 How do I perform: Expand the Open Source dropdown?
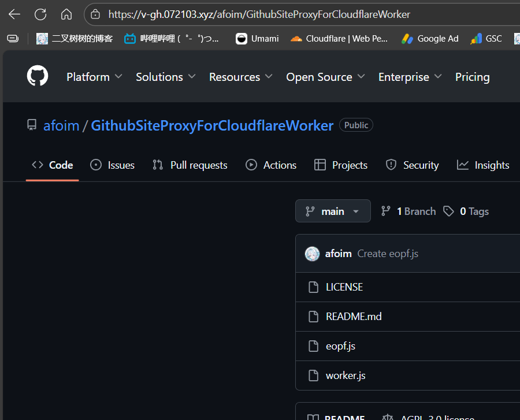tap(325, 77)
